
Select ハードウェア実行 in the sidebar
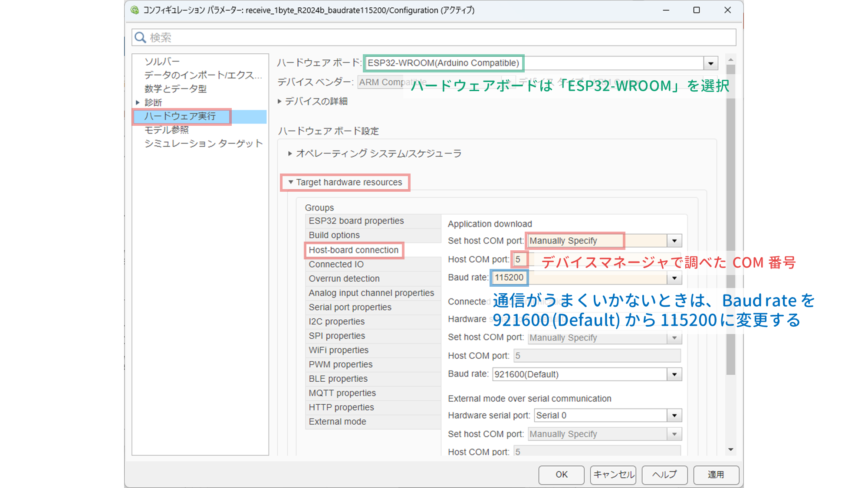[180, 116]
